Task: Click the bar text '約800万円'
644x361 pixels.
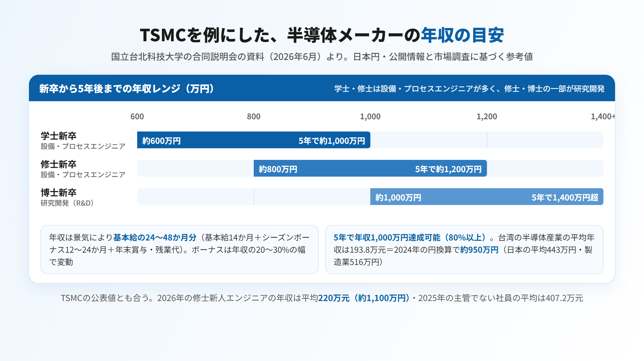Action: tap(278, 169)
